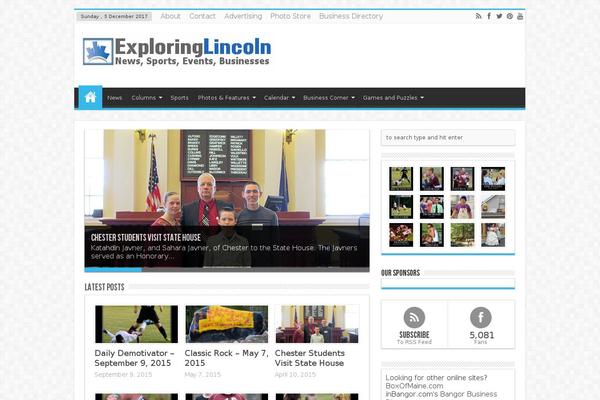Open the Sports menu item
The height and width of the screenshot is (400, 600).
coord(179,98)
